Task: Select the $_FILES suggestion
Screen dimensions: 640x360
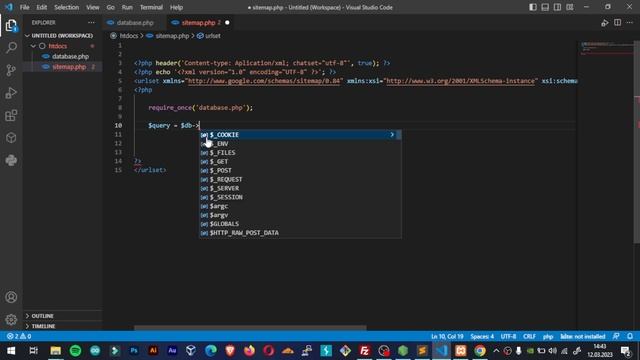Action: (x=300, y=153)
